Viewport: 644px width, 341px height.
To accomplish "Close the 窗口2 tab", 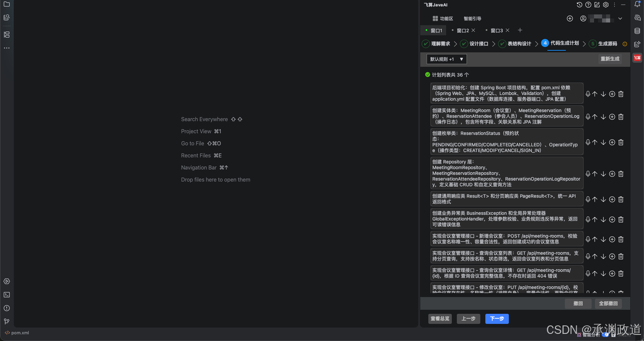I will pos(473,31).
